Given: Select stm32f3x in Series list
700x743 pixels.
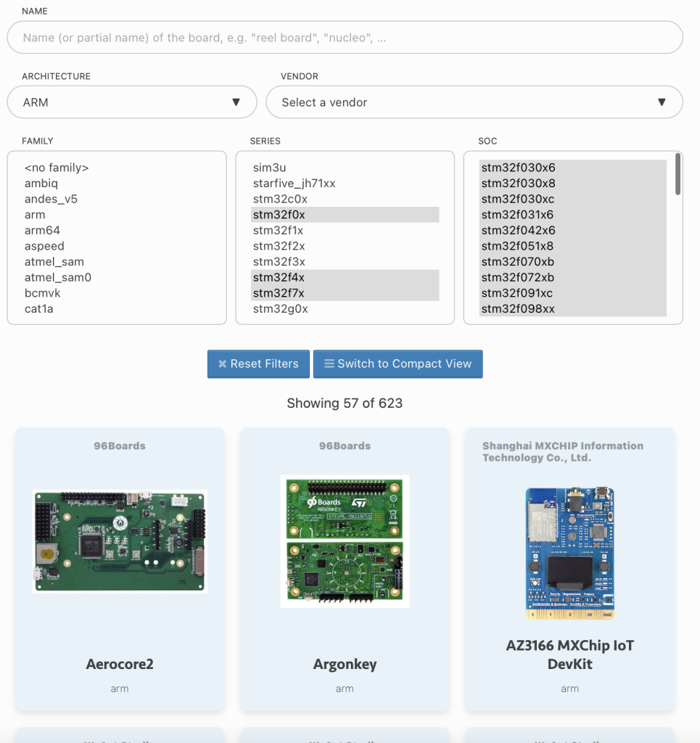Looking at the screenshot, I should click(345, 261).
